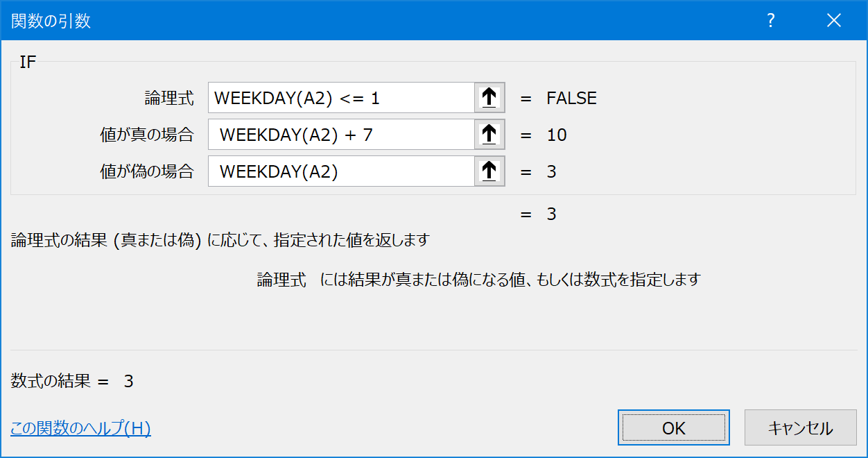Click the question mark help icon
Image resolution: width=868 pixels, height=458 pixels.
click(770, 21)
